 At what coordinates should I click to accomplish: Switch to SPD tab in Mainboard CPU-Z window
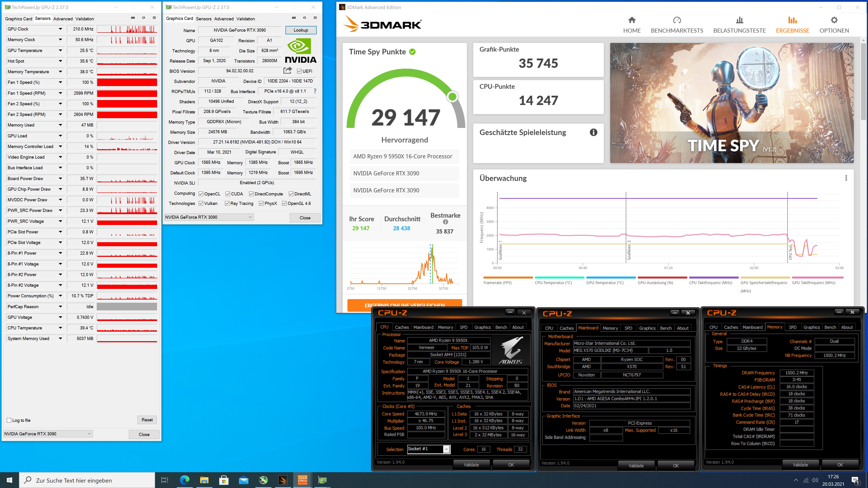[x=628, y=328]
